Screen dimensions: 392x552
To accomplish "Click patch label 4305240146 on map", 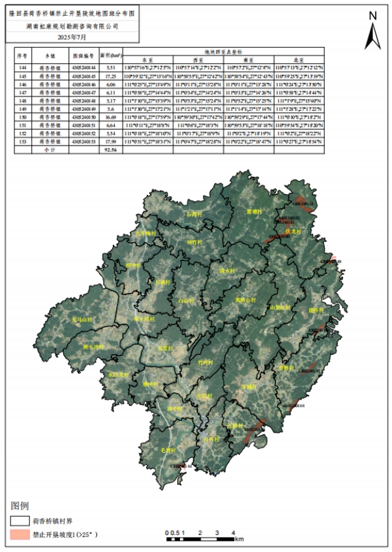I will 294,406.
